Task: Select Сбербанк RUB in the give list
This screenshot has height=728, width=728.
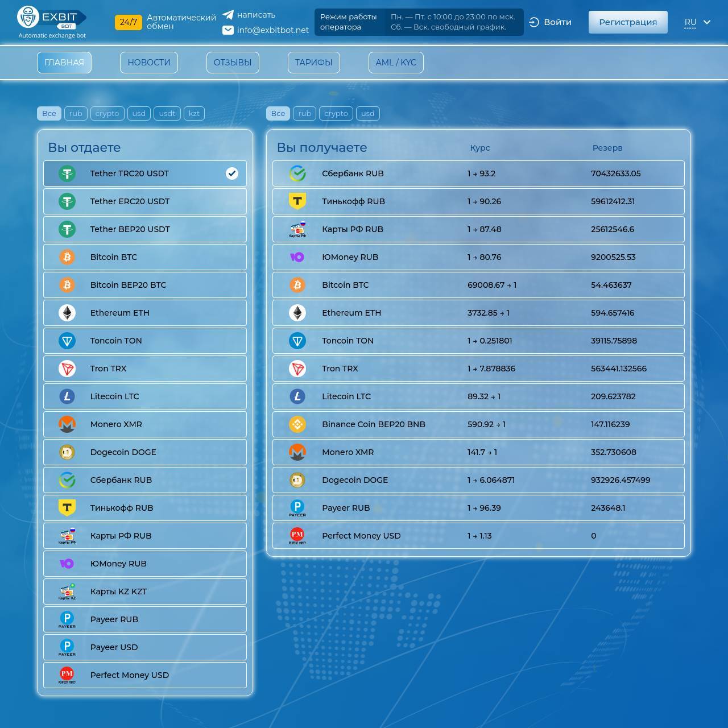Action: (145, 480)
